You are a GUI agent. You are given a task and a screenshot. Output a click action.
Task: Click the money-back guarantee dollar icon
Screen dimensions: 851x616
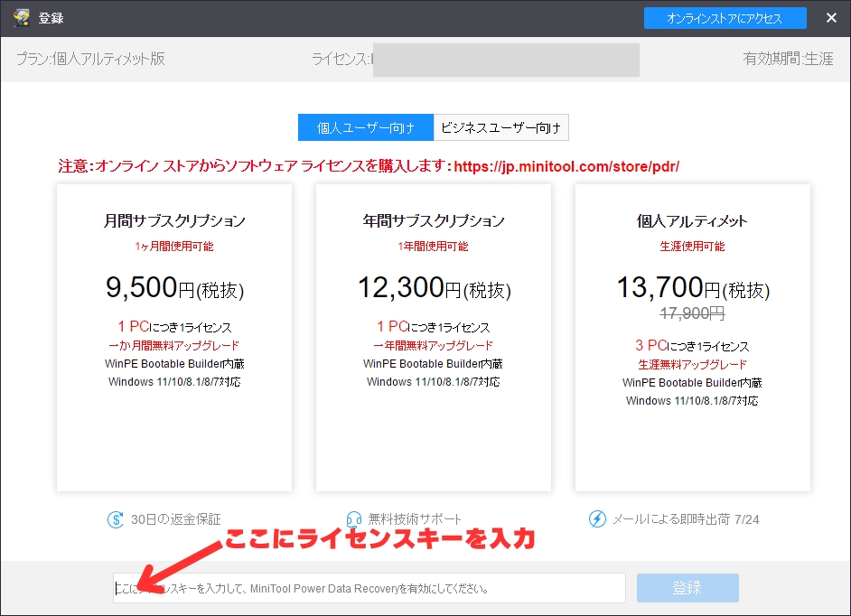pyautogui.click(x=115, y=519)
